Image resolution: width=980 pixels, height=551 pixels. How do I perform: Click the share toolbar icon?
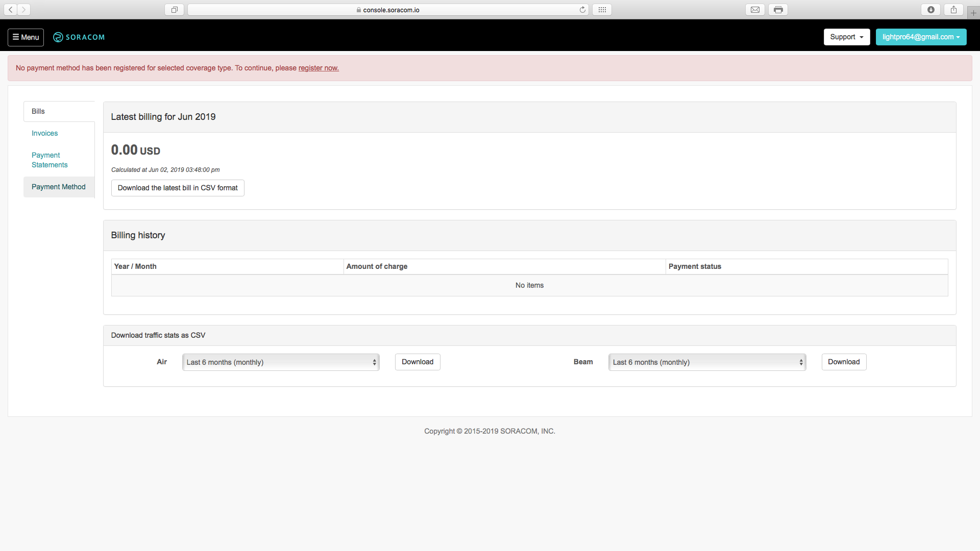tap(953, 10)
